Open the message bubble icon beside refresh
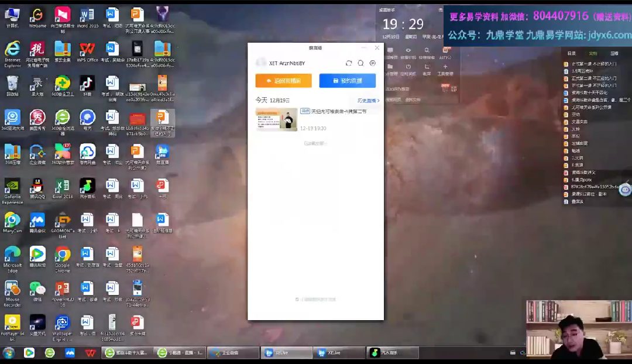Screen dimensions: 632x364 tap(360, 63)
